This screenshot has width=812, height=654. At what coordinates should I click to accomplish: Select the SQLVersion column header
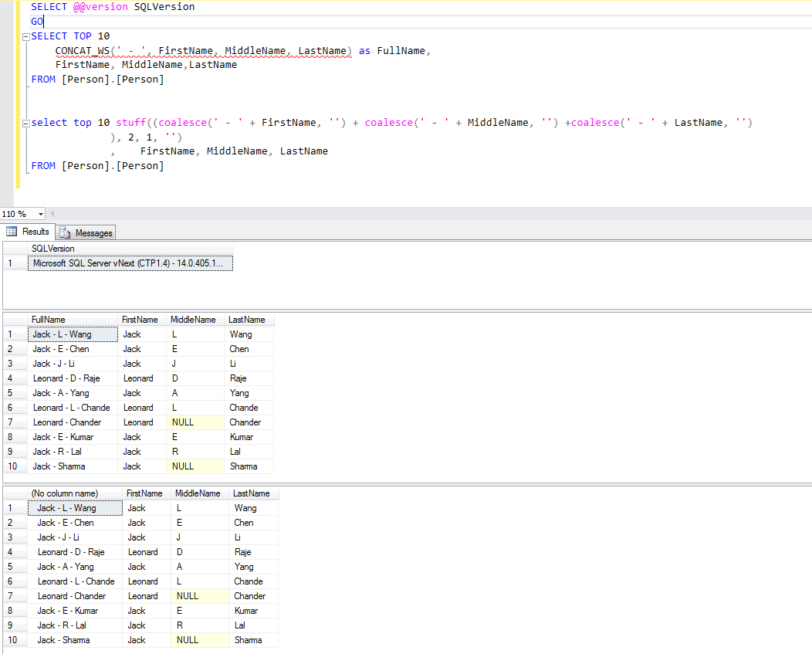click(x=53, y=249)
